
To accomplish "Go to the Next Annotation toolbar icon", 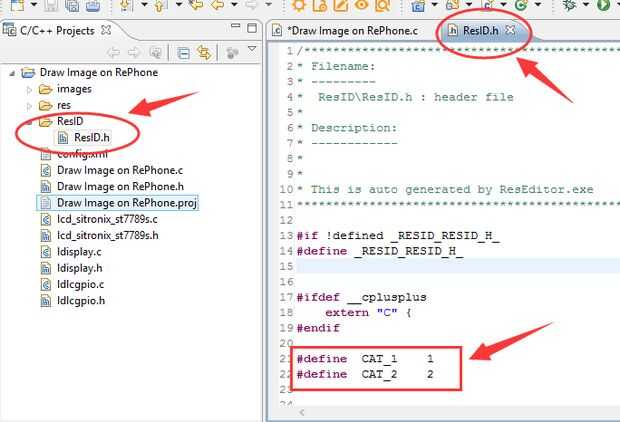I will (x=127, y=5).
